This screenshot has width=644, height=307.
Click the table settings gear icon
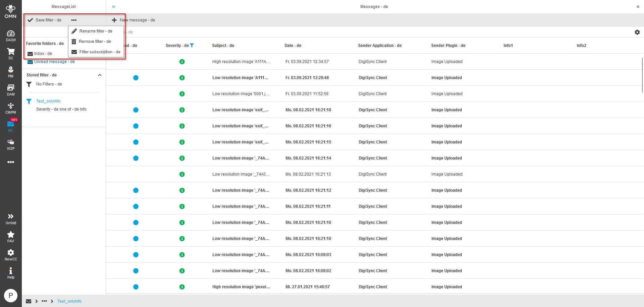pyautogui.click(x=637, y=32)
